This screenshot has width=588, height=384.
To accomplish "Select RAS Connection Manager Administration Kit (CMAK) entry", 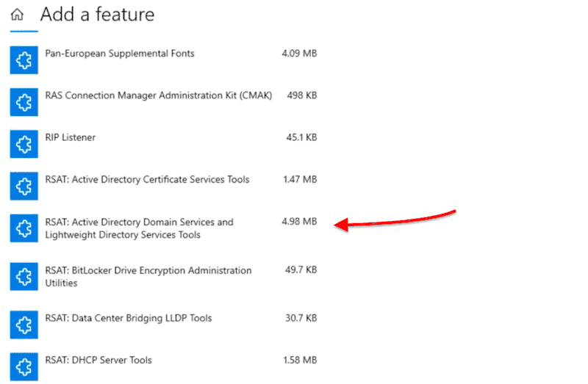I will (159, 95).
